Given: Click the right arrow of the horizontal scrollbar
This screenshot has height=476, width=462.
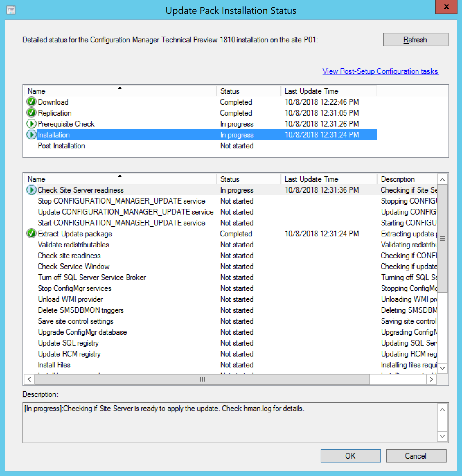Looking at the screenshot, I should [x=431, y=379].
